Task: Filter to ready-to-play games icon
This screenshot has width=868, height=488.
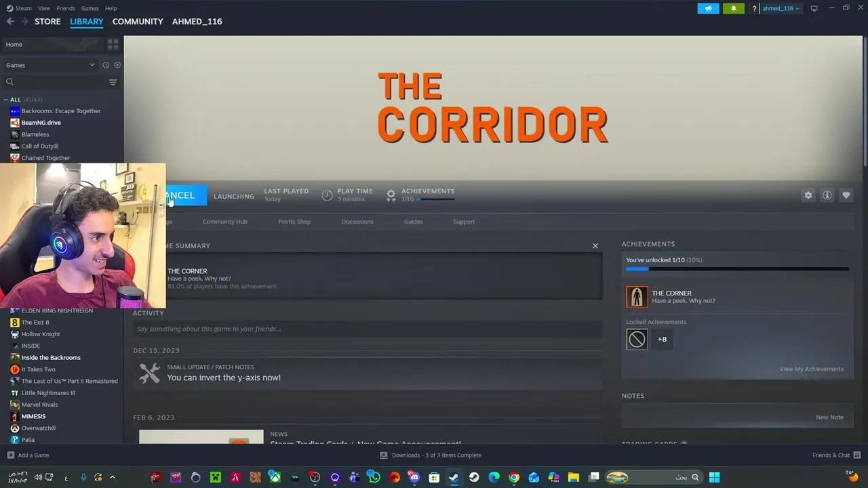Action: pyautogui.click(x=117, y=65)
